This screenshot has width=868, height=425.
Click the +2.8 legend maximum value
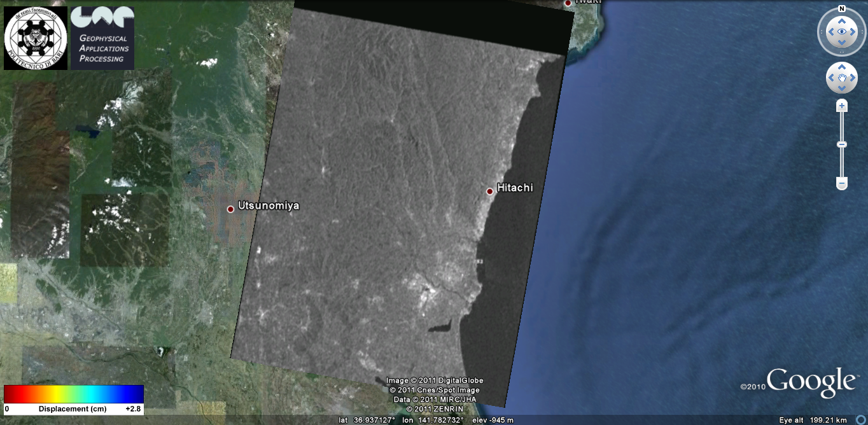pyautogui.click(x=134, y=408)
